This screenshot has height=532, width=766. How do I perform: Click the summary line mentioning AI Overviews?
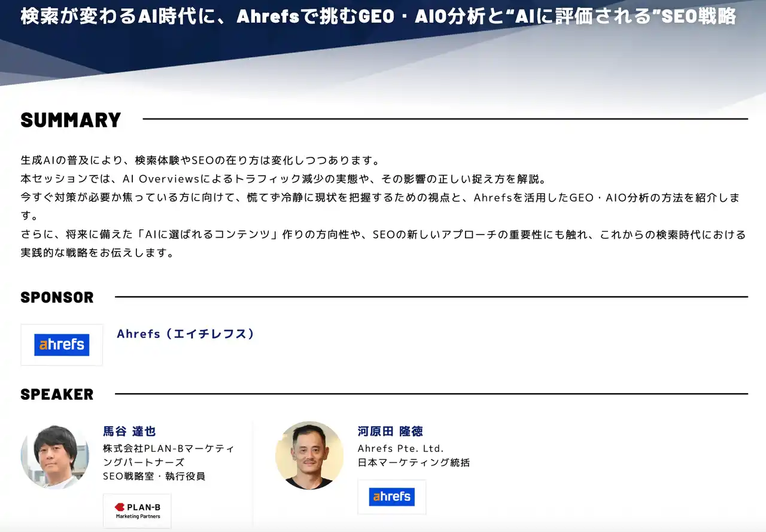[283, 179]
